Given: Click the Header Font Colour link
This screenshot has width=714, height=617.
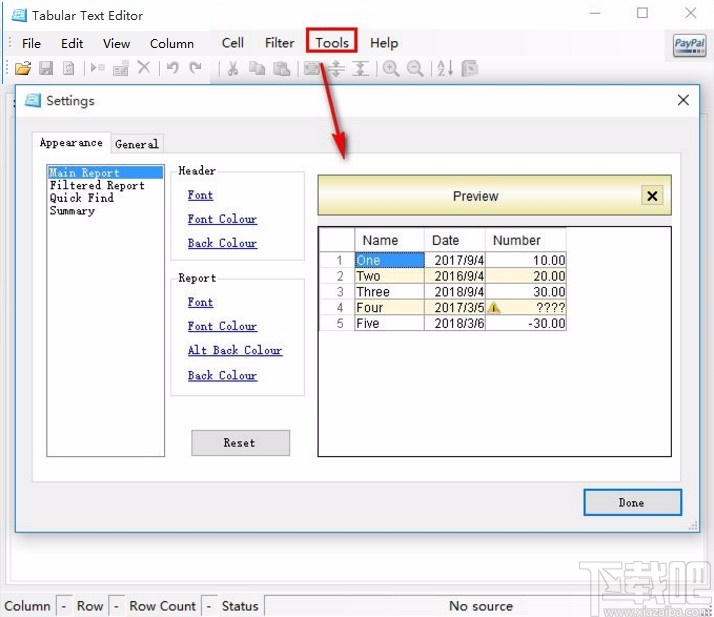Looking at the screenshot, I should click(x=222, y=219).
